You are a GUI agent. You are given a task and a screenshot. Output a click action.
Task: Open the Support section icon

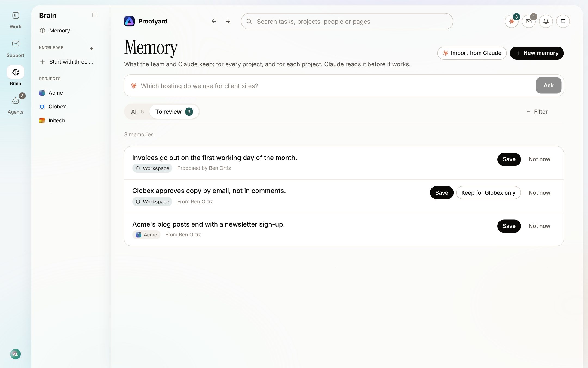tap(16, 44)
